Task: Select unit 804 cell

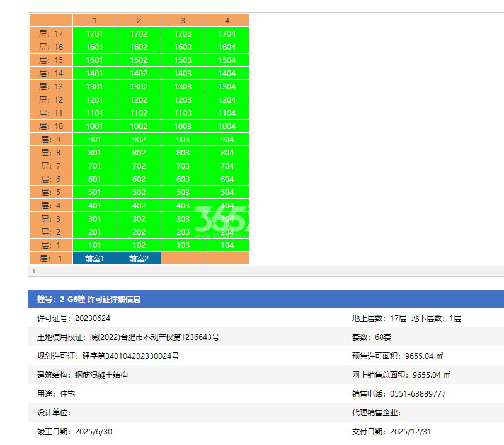Action: click(227, 152)
